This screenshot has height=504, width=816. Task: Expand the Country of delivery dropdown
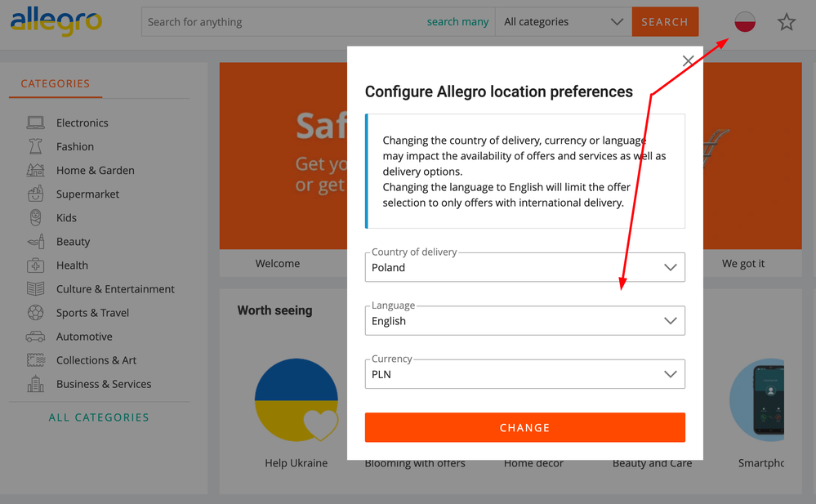pos(524,267)
